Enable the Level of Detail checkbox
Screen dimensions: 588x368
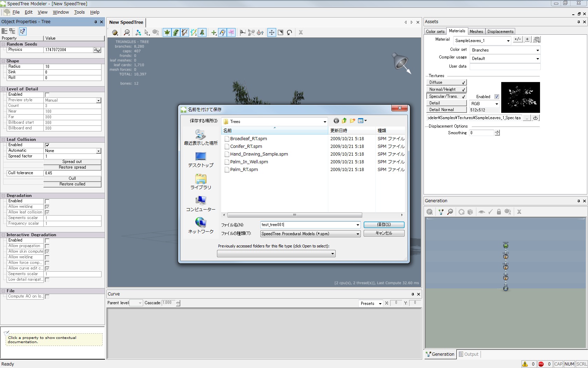[47, 95]
